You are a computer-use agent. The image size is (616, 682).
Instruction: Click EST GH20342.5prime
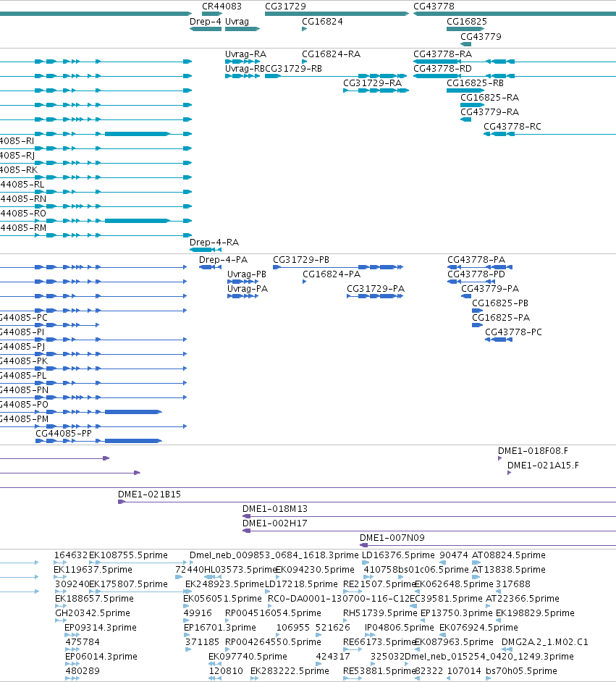[x=93, y=613]
